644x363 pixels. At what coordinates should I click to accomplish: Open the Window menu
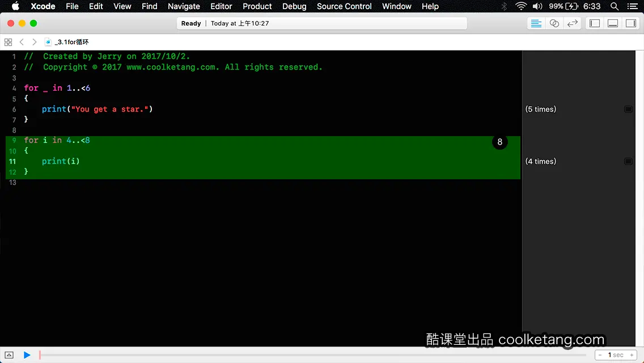coord(396,6)
